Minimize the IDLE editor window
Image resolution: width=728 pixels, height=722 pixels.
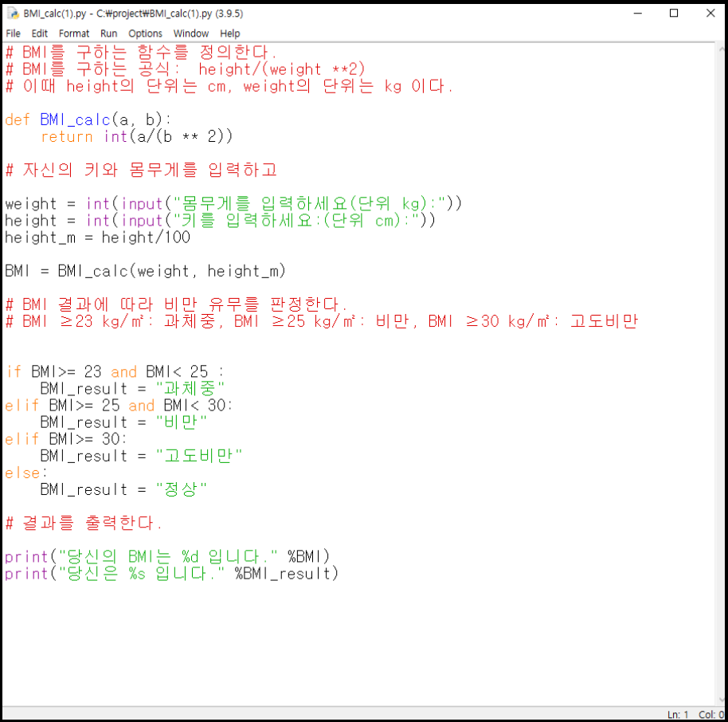[638, 13]
